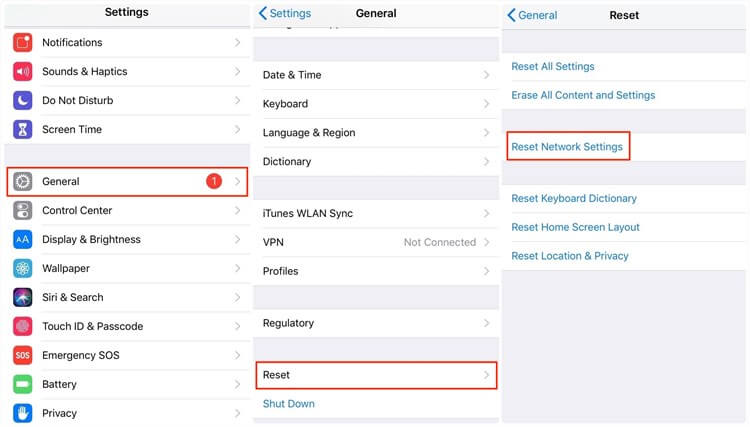Tap the red Notifications icon

point(23,43)
